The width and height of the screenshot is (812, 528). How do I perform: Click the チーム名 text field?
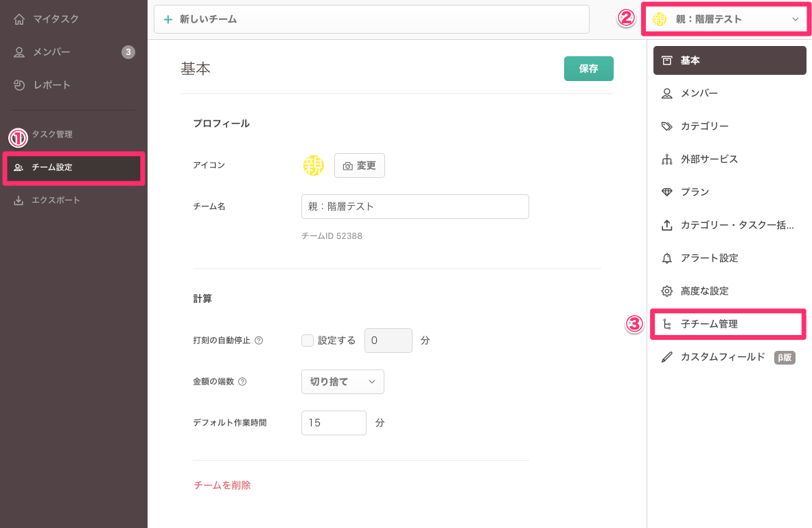[x=415, y=207]
